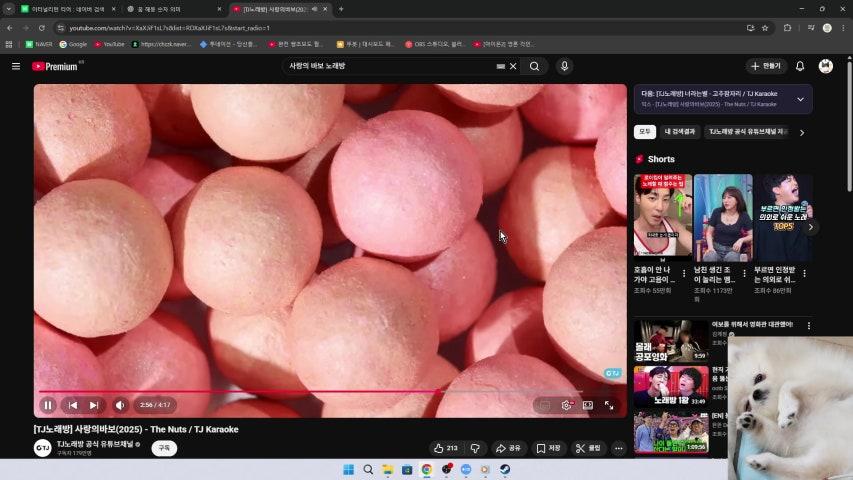Dislike this video
Image resolution: width=853 pixels, height=480 pixels.
click(x=475, y=448)
